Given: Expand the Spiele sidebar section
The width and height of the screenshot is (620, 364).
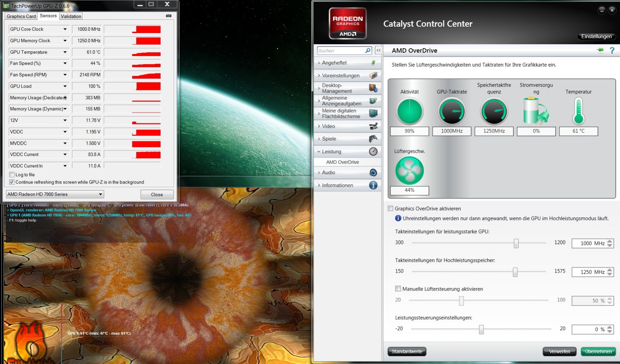Looking at the screenshot, I should point(348,139).
